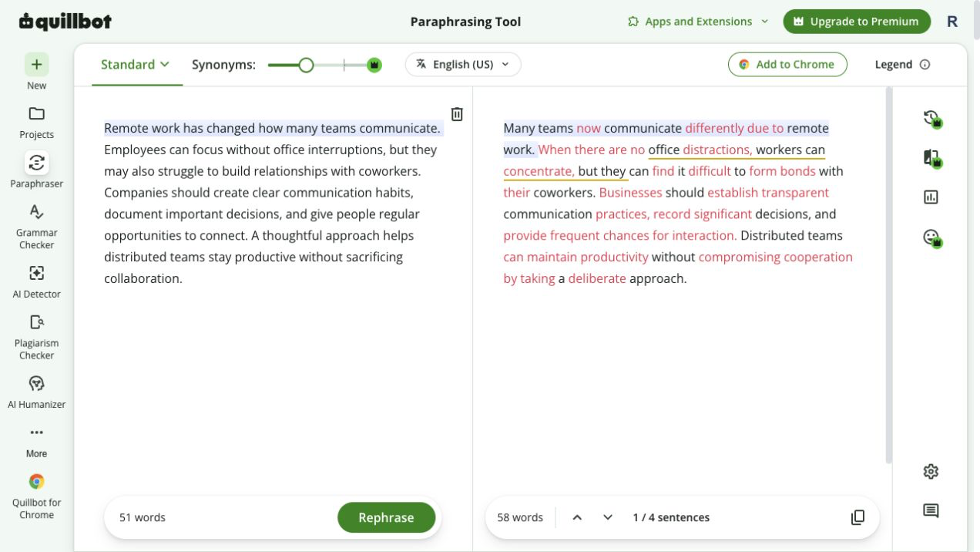The height and width of the screenshot is (552, 980).
Task: Click the word 'Businesses' in output
Action: click(630, 193)
